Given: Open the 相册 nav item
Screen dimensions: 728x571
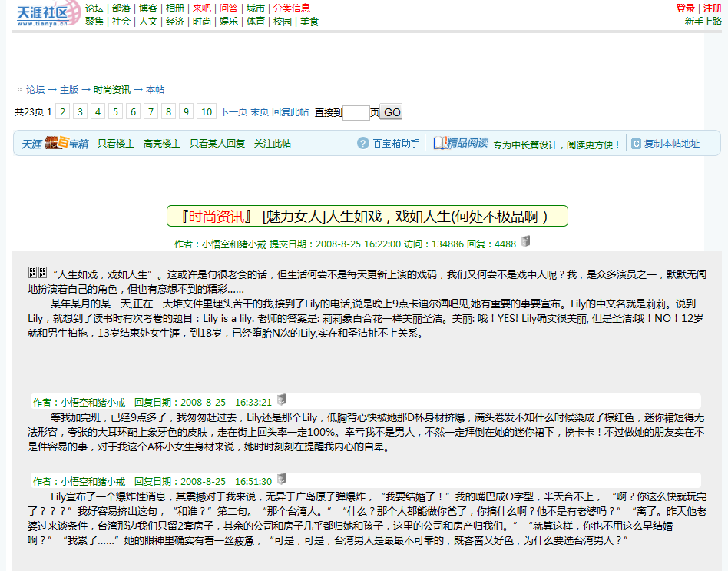Looking at the screenshot, I should pos(175,8).
